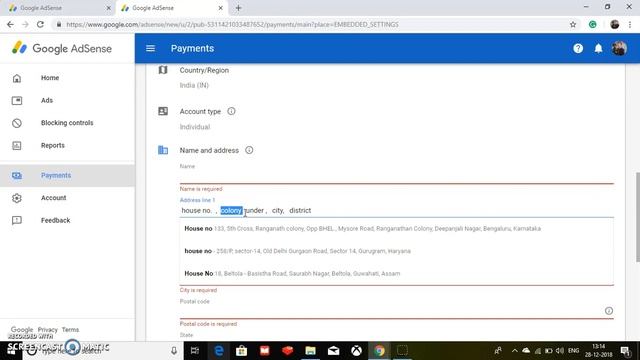Screen dimensions: 640x360
Task: Click the Chrome icon in taskbar
Action: [379, 351]
